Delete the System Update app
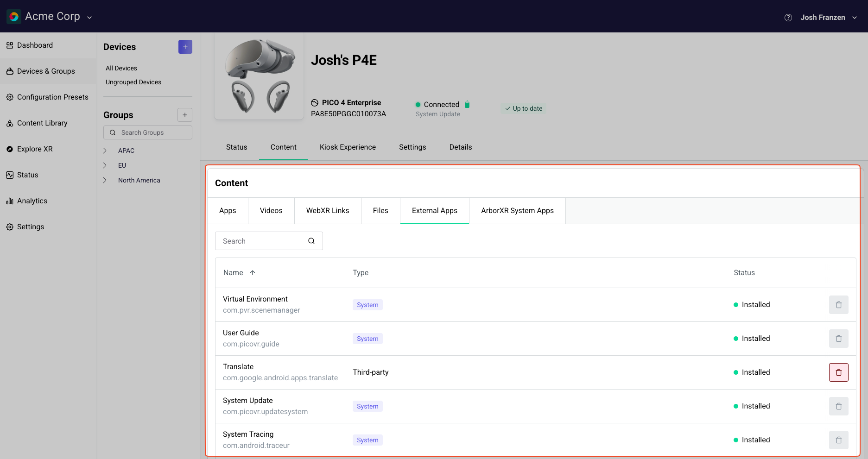The image size is (868, 459). (x=839, y=406)
